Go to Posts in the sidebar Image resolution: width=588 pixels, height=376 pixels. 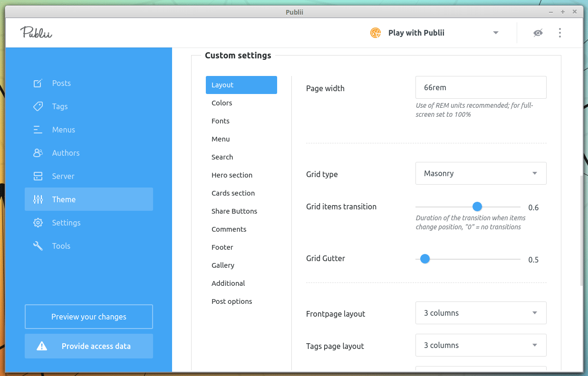coord(89,83)
